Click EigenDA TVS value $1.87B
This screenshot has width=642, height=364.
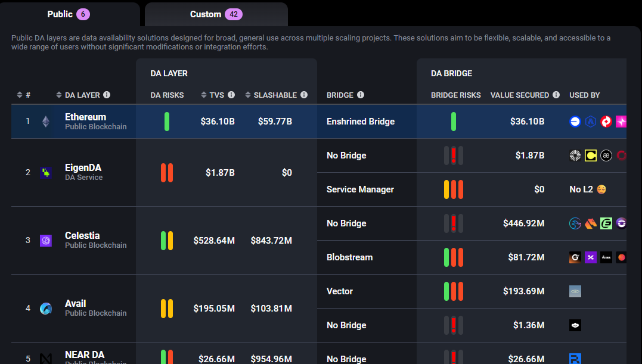tap(221, 173)
